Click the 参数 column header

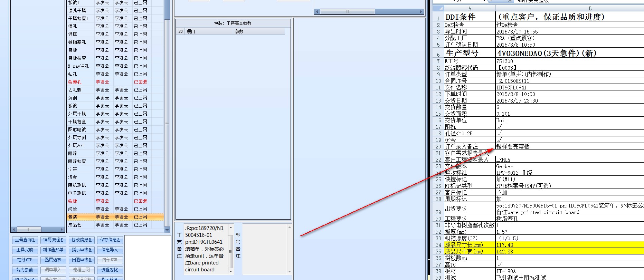[259, 31]
